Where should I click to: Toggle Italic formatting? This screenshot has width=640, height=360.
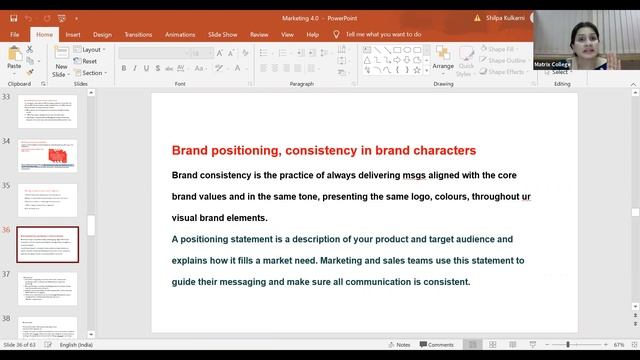point(135,69)
